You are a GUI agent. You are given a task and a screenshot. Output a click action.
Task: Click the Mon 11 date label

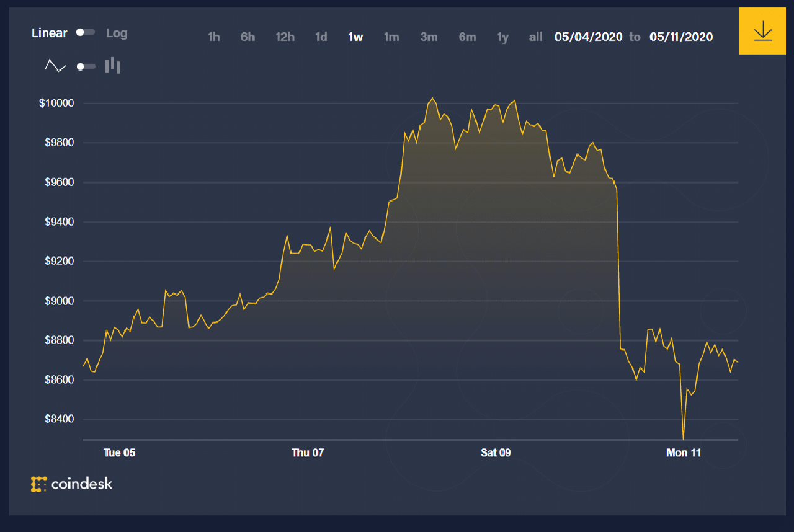684,453
